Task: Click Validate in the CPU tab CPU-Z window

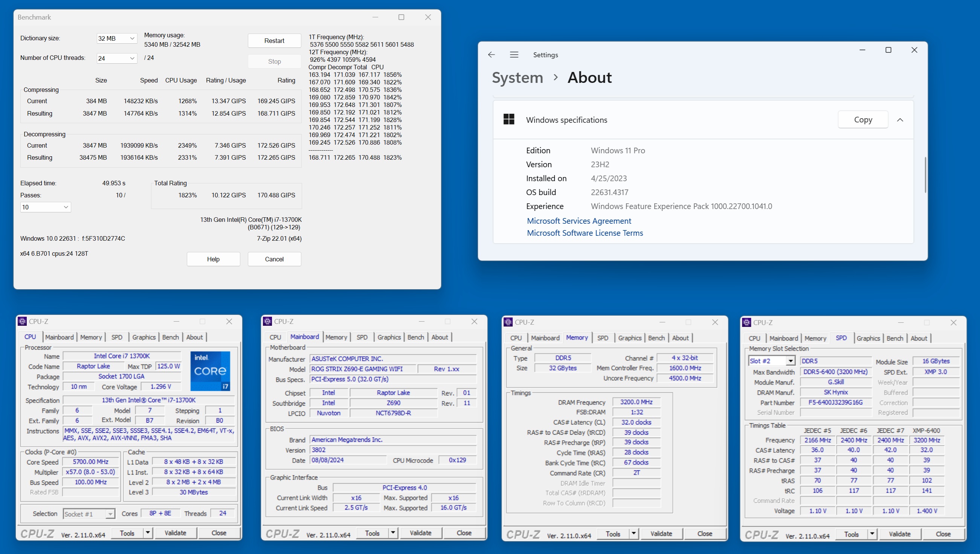Action: [x=176, y=533]
